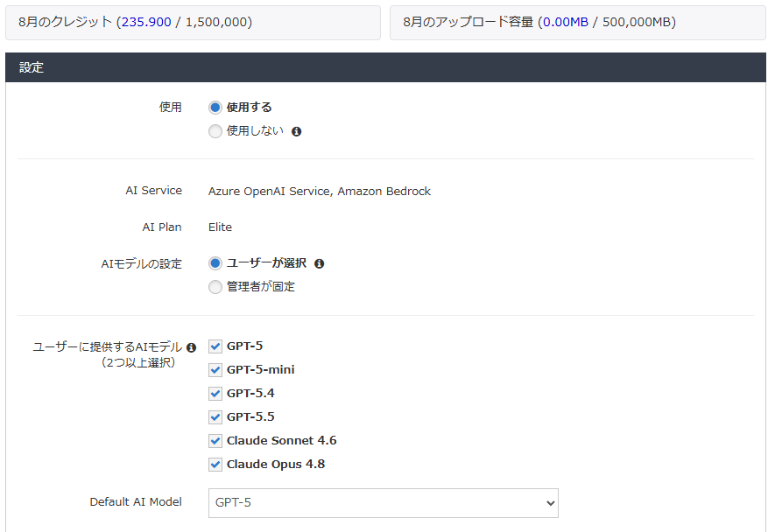Image resolution: width=768 pixels, height=532 pixels.
Task: Click the AIモデルの設定 label
Action: 142,263
